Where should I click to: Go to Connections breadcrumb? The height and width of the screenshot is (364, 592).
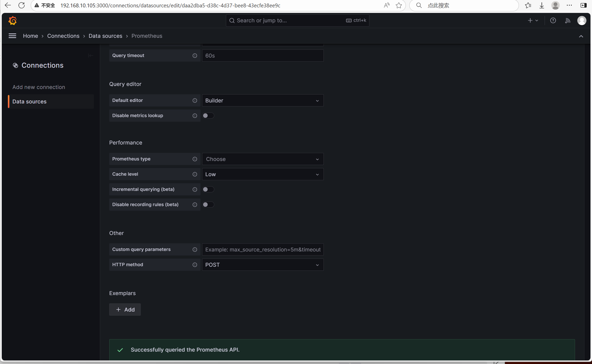pos(63,36)
